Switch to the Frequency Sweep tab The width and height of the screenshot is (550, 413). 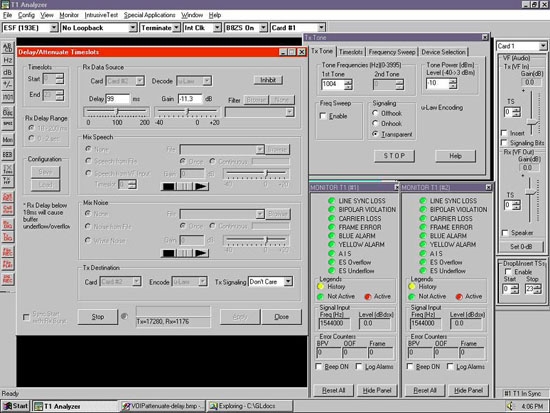392,52
